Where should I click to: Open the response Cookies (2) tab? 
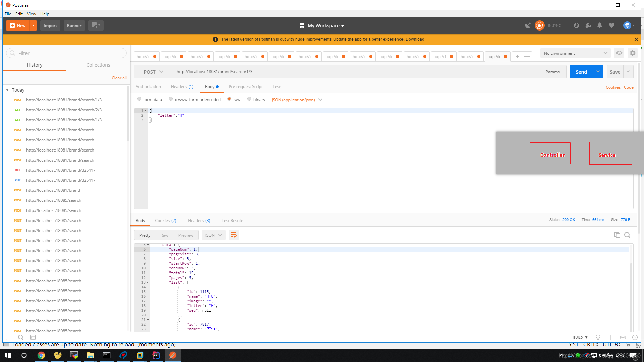click(165, 220)
